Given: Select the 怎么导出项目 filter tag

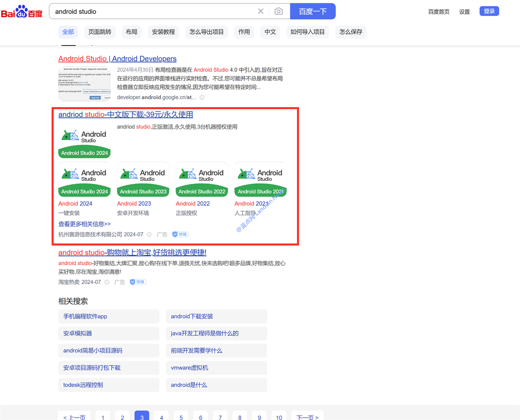Looking at the screenshot, I should (206, 32).
